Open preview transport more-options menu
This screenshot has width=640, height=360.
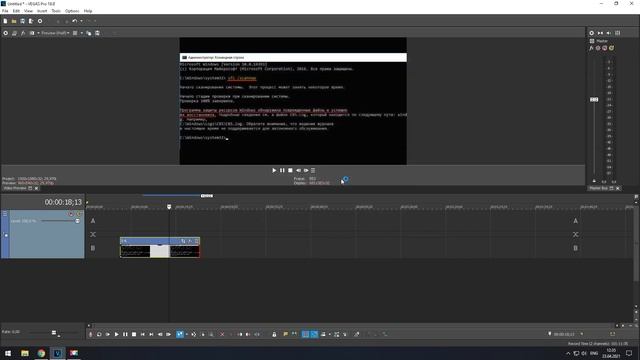pyautogui.click(x=313, y=171)
